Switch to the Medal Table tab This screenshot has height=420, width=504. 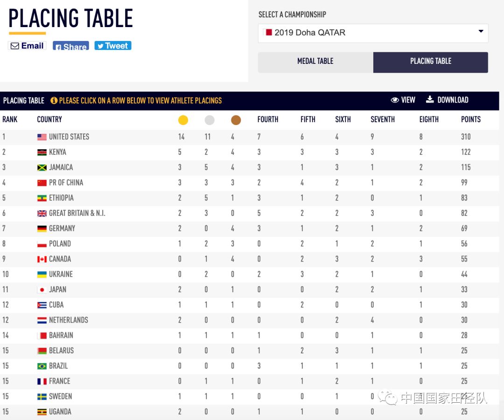click(x=315, y=62)
